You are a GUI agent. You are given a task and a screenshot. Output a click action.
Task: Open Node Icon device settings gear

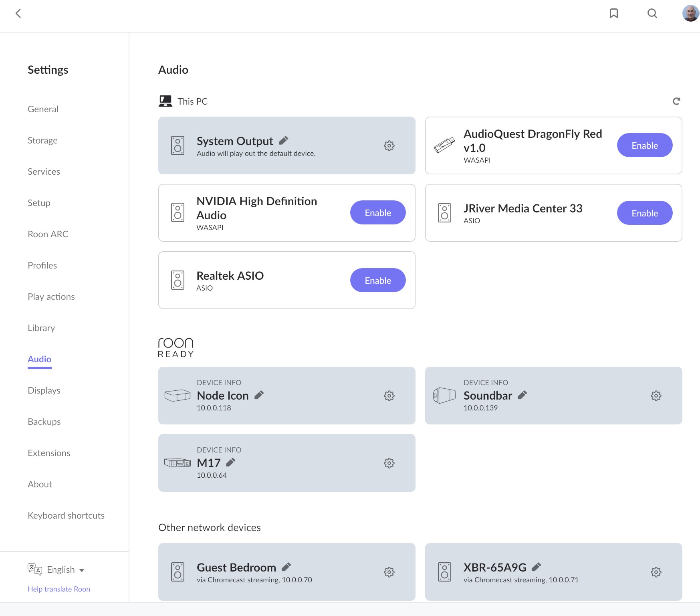click(x=389, y=396)
